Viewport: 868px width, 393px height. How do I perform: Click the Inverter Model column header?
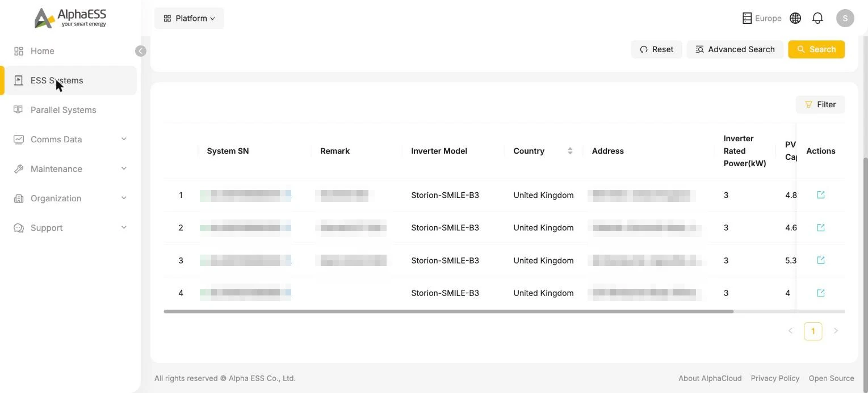click(x=439, y=151)
